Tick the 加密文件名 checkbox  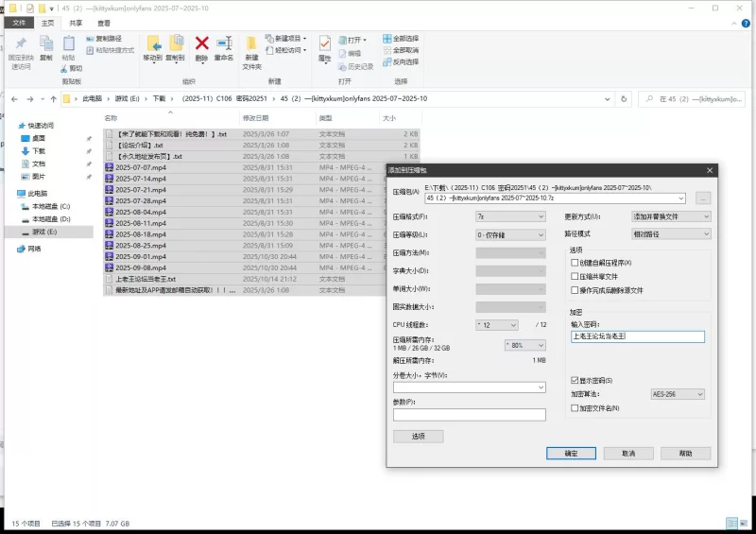[x=575, y=407]
